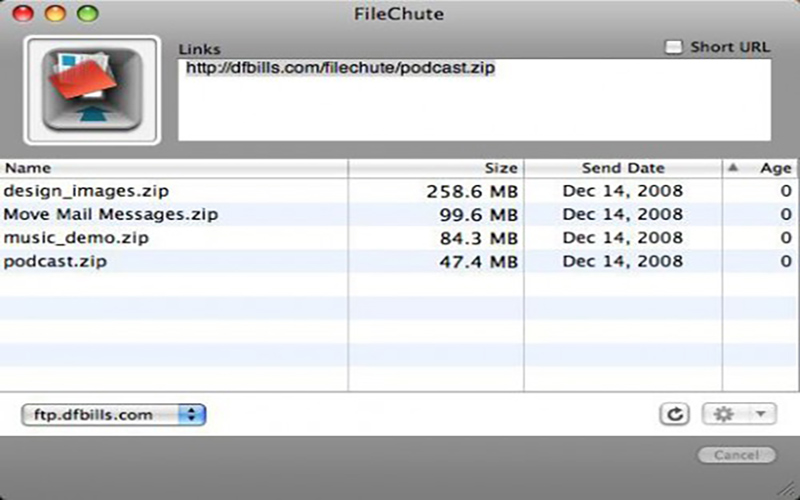Click the 84.3 MB size cell
The image size is (800, 500).
479,238
